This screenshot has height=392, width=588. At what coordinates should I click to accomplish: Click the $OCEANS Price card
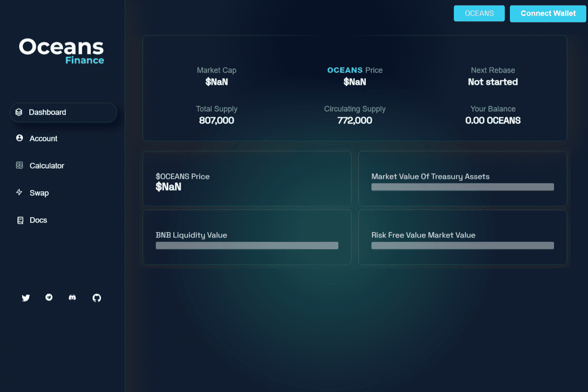(247, 179)
